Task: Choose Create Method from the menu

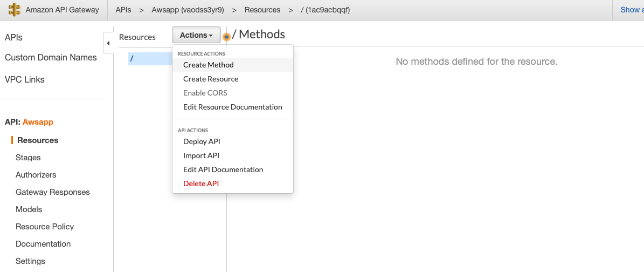Action: point(232,65)
